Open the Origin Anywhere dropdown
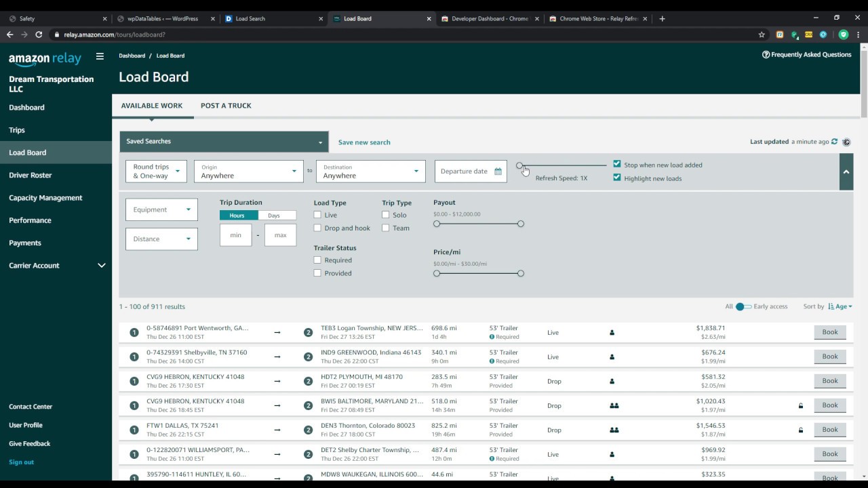The width and height of the screenshot is (868, 488). click(x=249, y=171)
